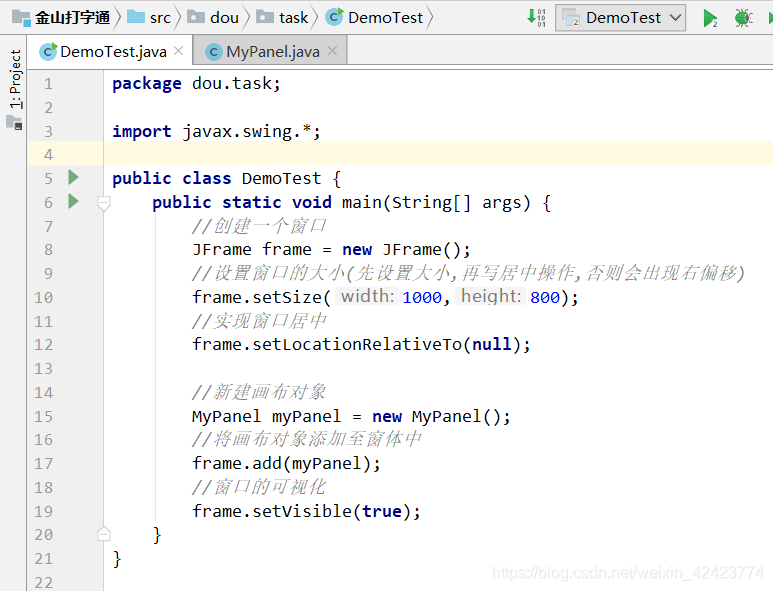Click the project view icon below Project label
773x591 pixels.
[15, 122]
